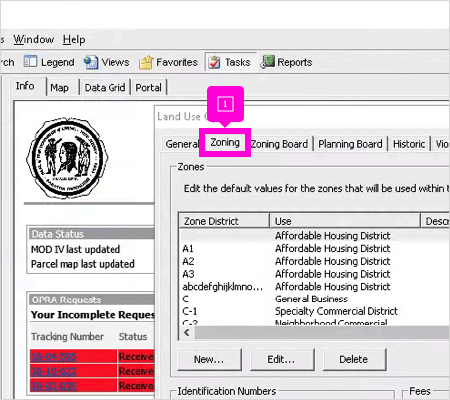Click the Edit... zone button
This screenshot has width=450, height=400.
tap(282, 359)
